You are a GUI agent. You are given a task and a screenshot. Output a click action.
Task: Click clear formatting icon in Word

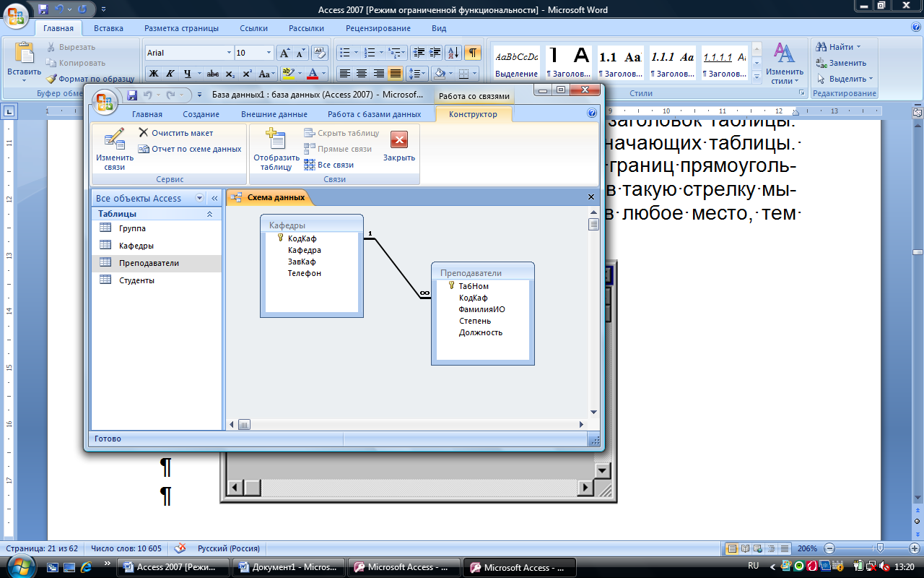(320, 53)
